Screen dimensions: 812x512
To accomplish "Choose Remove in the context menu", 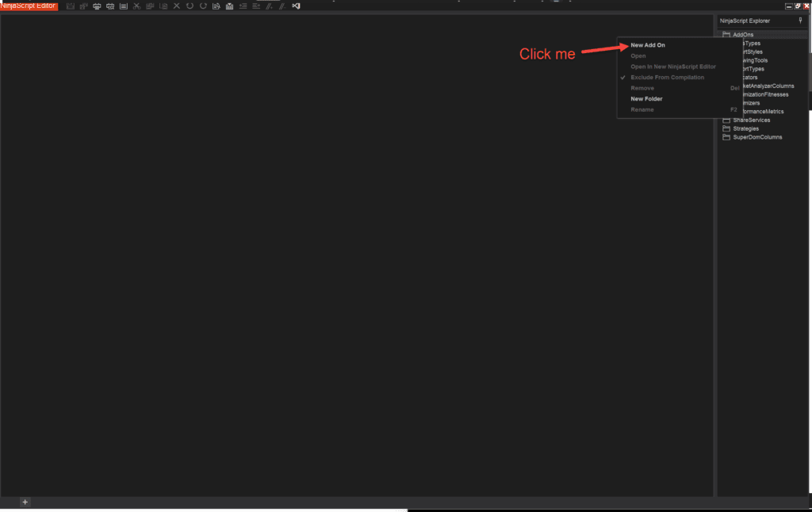I will [x=642, y=88].
